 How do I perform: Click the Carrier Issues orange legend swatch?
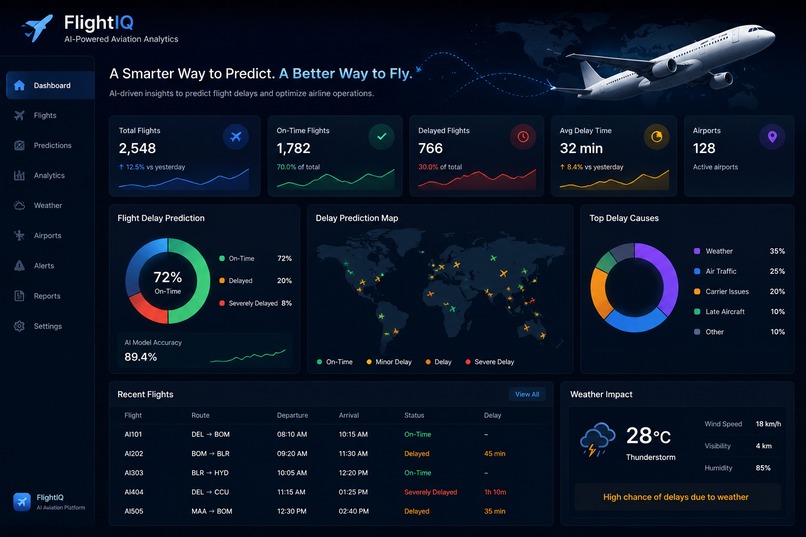point(697,291)
